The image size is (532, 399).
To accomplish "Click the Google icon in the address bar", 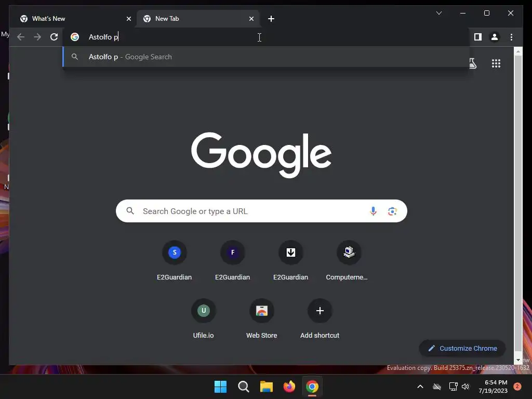I will 75,37.
